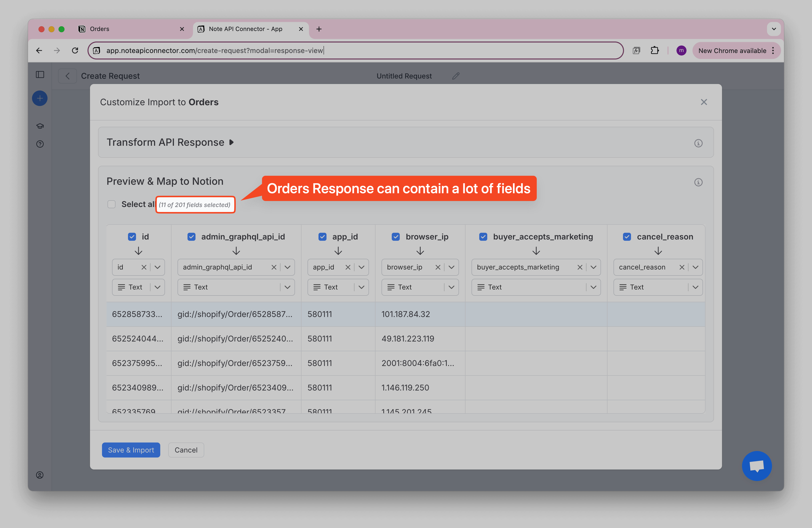Open the buyer_accepts_marketing property dropdown arrow
The image size is (812, 528).
pyautogui.click(x=593, y=267)
